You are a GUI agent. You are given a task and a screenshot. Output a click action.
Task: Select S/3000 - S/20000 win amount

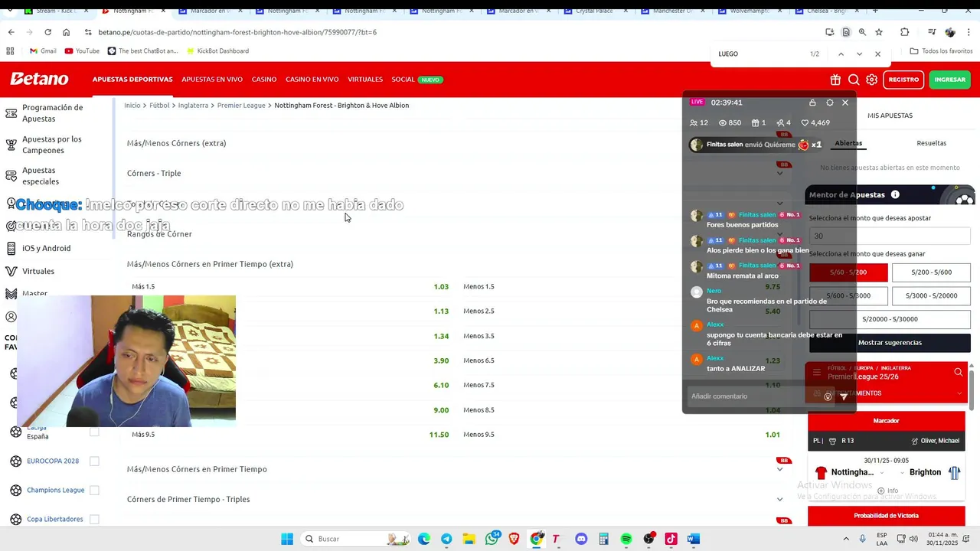pos(931,295)
